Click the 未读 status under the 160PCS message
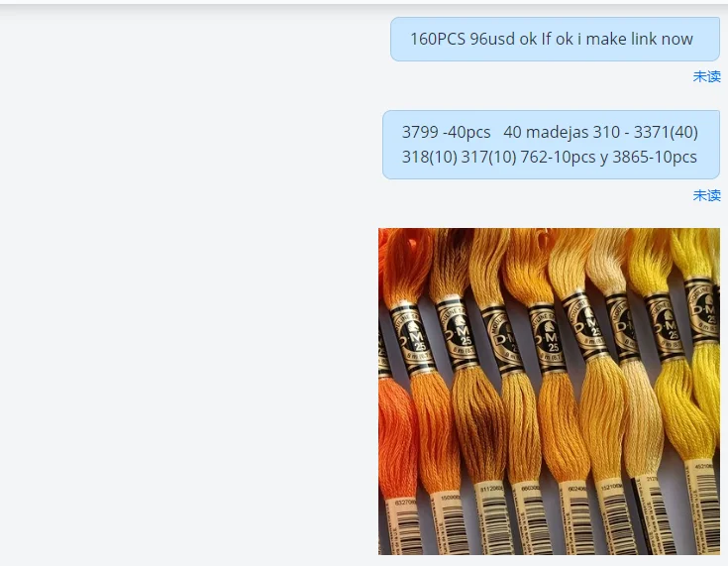728x566 pixels. click(706, 76)
